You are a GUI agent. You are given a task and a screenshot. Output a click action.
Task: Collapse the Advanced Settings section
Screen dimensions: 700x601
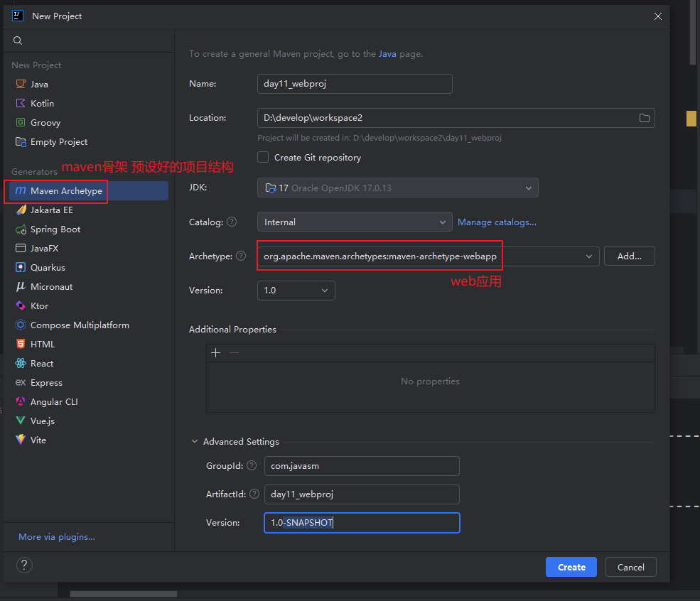(195, 441)
